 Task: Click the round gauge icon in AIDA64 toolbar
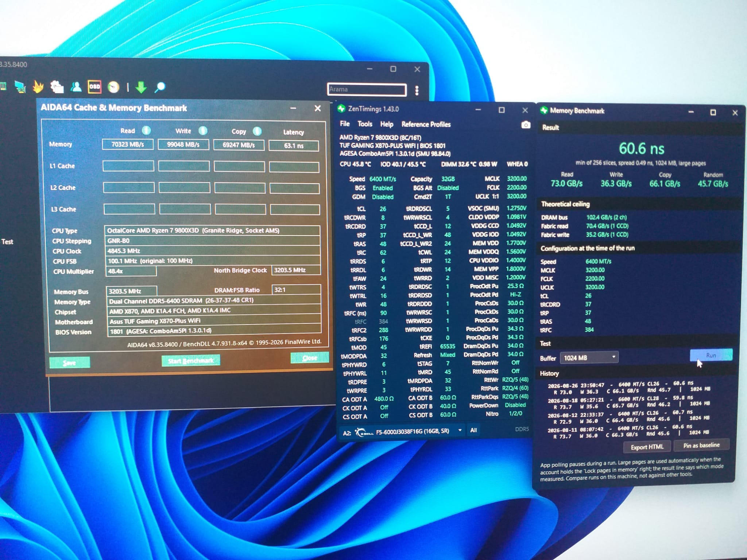[x=113, y=87]
